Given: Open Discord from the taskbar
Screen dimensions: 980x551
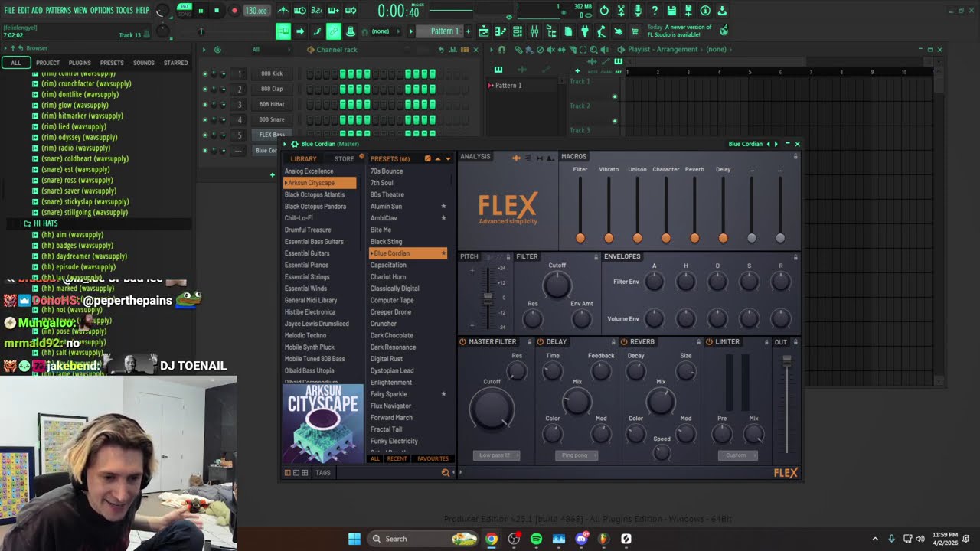Looking at the screenshot, I should coord(581,539).
